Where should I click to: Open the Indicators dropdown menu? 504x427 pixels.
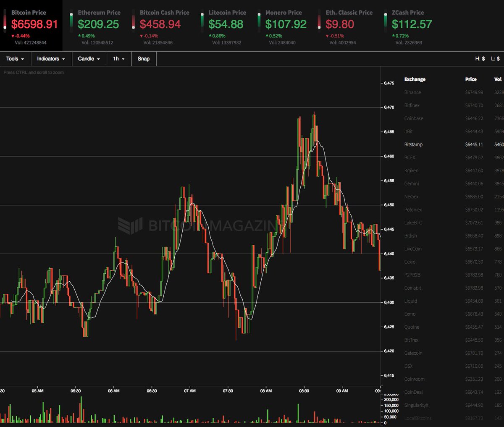(51, 59)
